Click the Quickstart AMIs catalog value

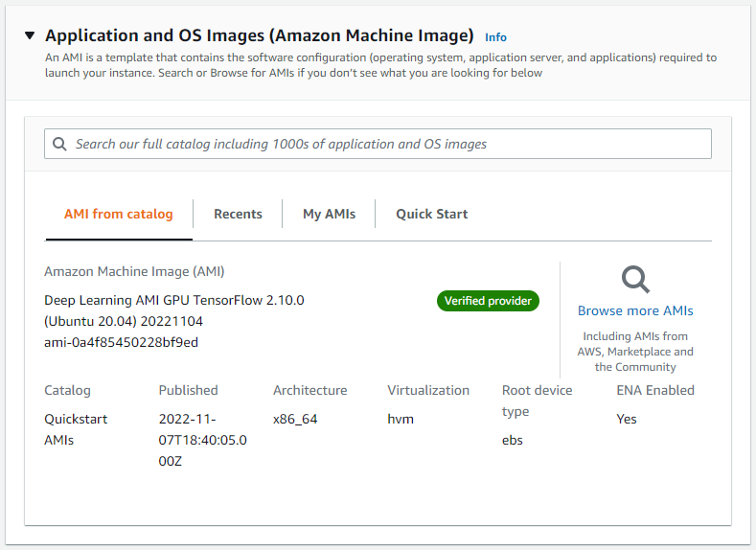(76, 429)
